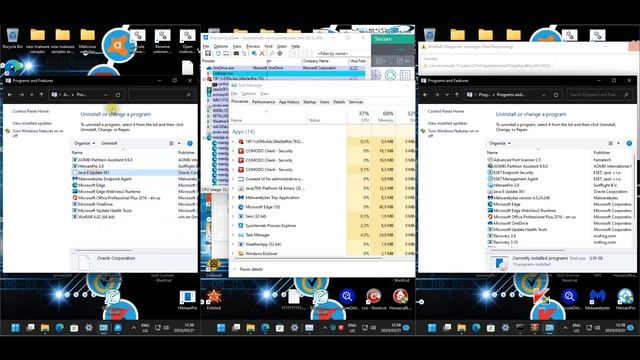This screenshot has width=640, height=360.
Task: Click the Secure status banner in COMODO widget
Action: pyautogui.click(x=393, y=39)
